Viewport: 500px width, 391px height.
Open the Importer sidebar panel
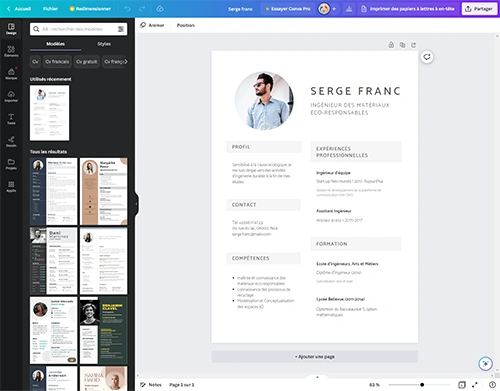[x=11, y=96]
